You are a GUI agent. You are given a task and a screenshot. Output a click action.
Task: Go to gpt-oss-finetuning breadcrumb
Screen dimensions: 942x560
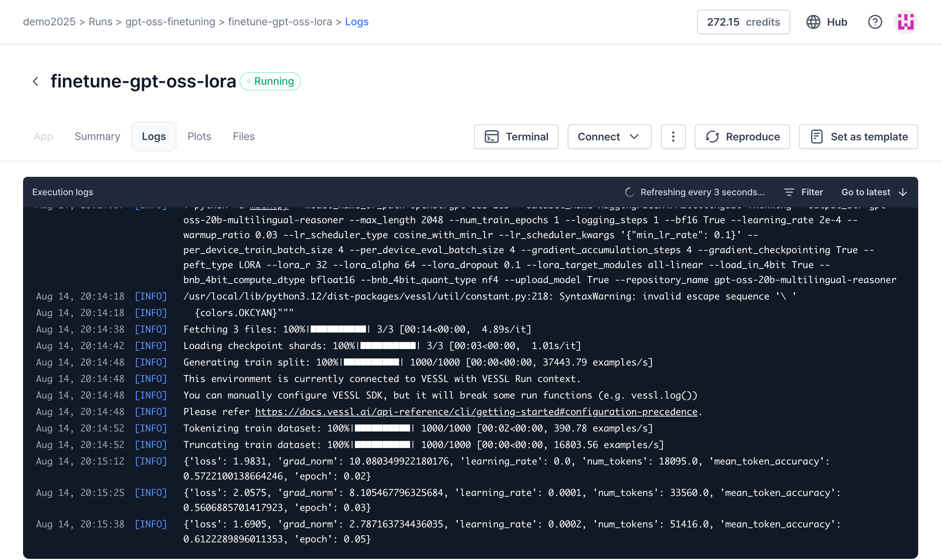click(x=170, y=22)
